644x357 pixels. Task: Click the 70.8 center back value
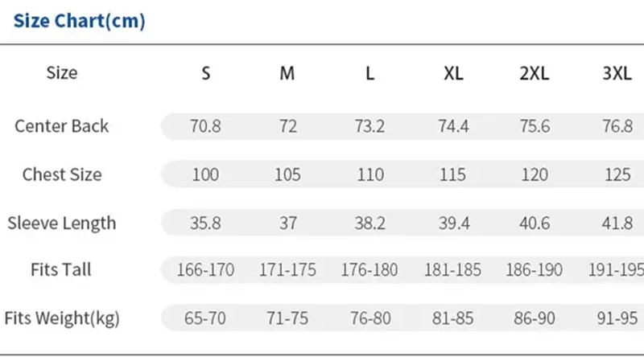[x=205, y=126]
